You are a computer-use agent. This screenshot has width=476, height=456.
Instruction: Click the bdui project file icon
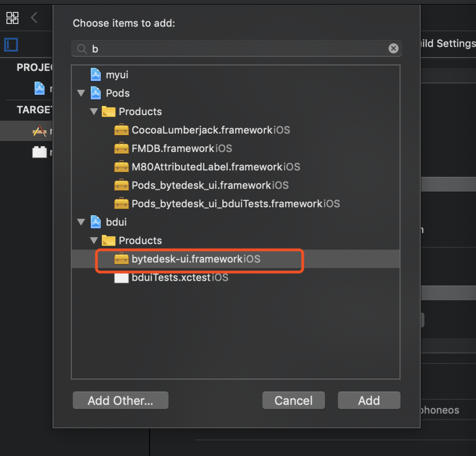96,222
